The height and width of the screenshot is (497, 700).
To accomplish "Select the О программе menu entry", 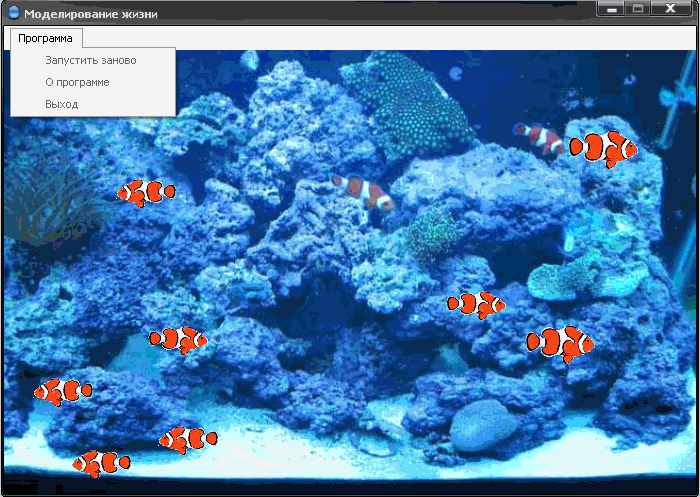I will (x=93, y=82).
